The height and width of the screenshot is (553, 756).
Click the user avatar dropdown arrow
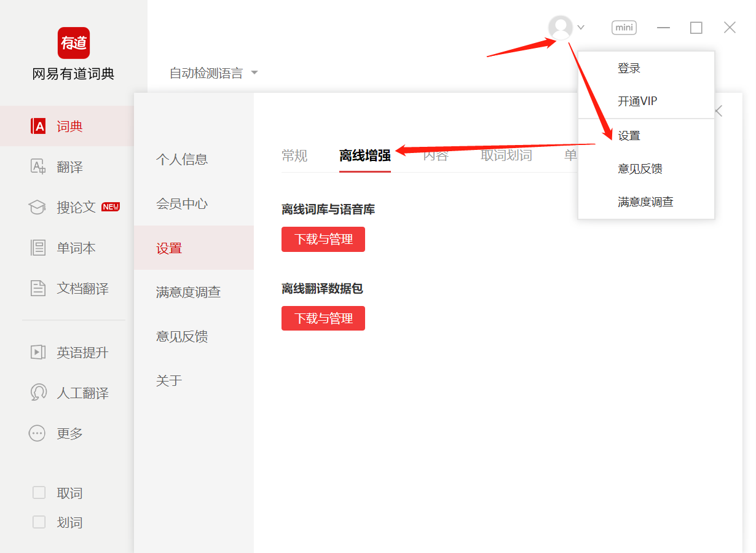point(581,28)
